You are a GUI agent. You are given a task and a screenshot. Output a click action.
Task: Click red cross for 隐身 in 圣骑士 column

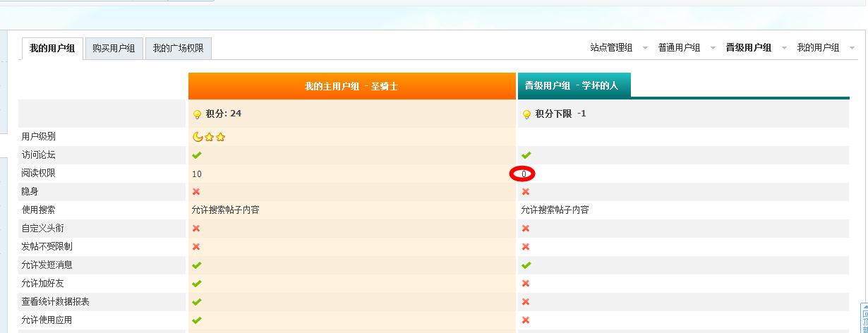[x=196, y=192]
